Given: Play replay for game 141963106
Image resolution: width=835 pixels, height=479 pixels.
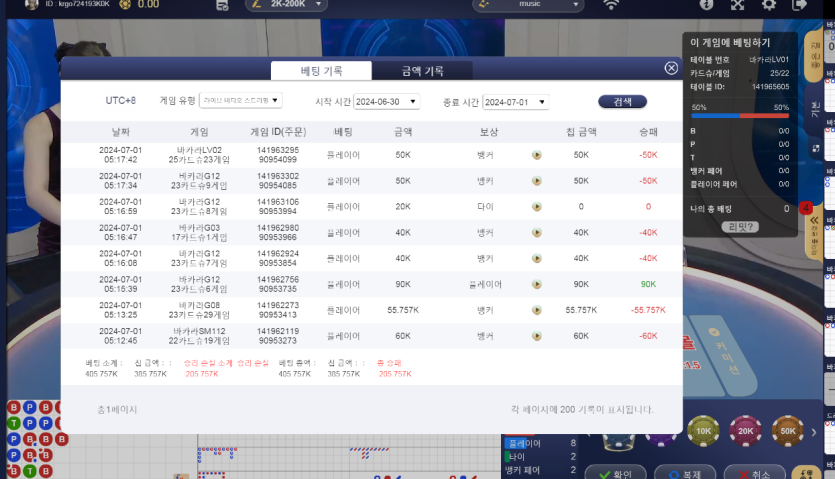Looking at the screenshot, I should point(537,207).
